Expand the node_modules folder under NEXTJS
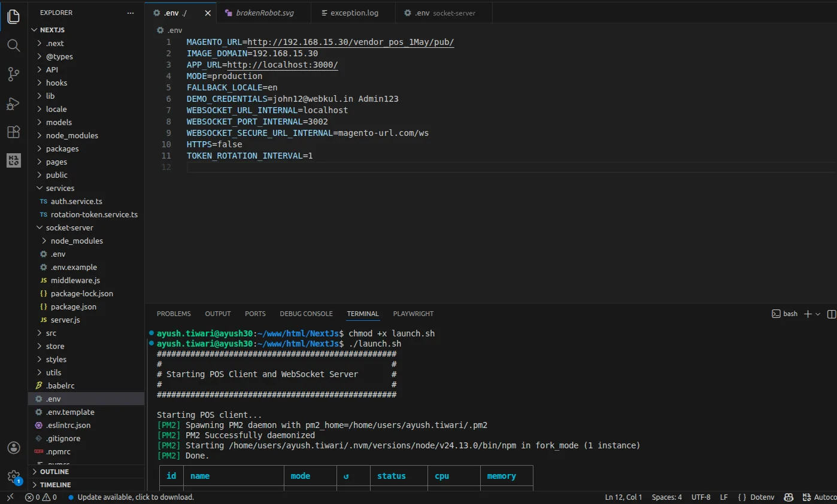Screen dimensions: 837x504 point(86,135)
